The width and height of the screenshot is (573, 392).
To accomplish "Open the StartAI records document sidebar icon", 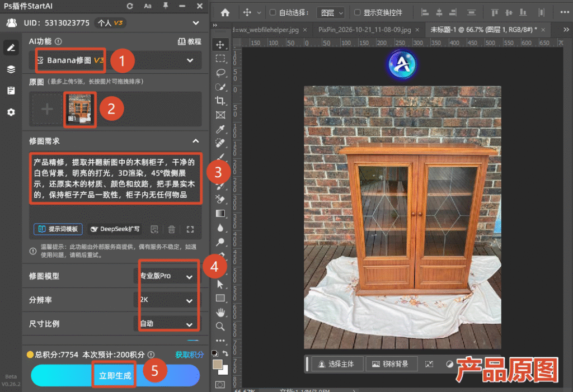I will tap(11, 91).
